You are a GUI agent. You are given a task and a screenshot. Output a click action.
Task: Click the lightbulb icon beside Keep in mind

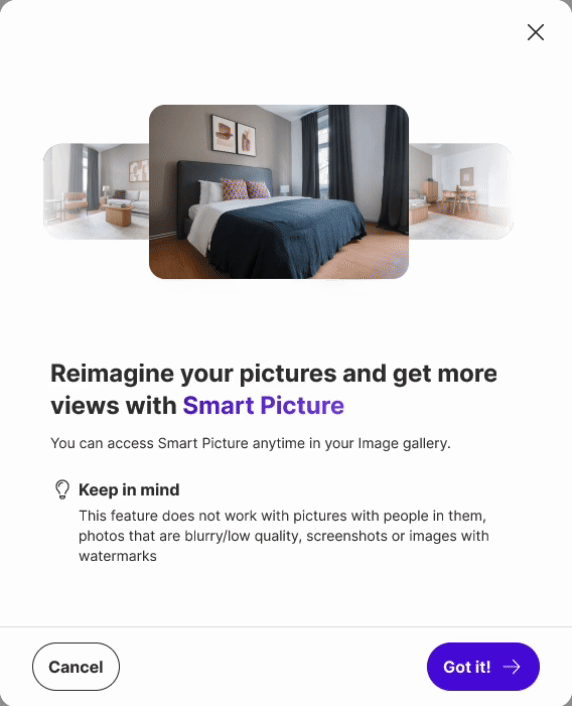tap(62, 489)
